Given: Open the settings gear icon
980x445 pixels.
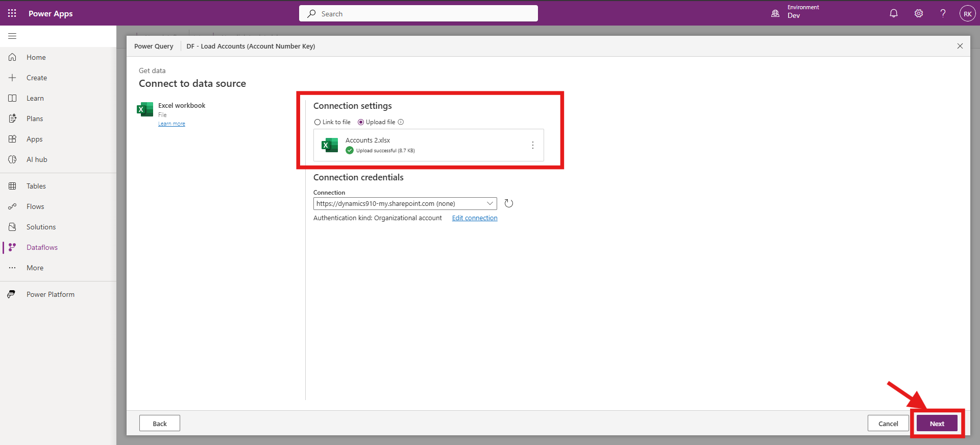Looking at the screenshot, I should click(918, 14).
